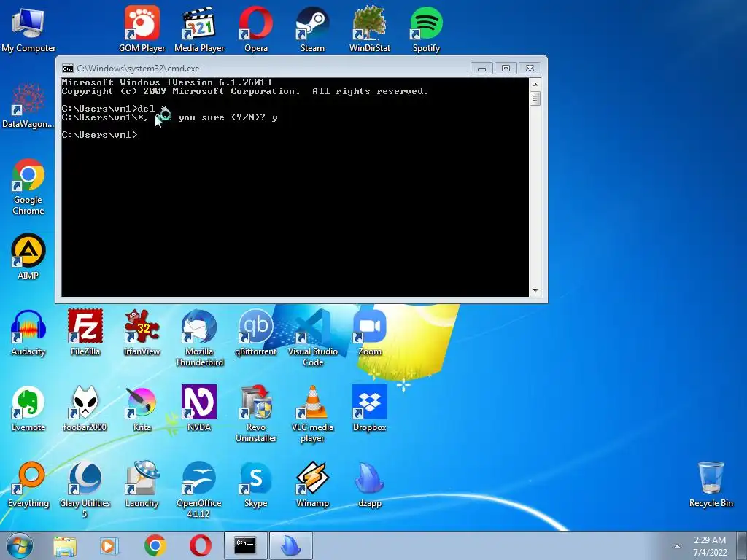Select the foobar2000 desktop shortcut

[x=85, y=409]
